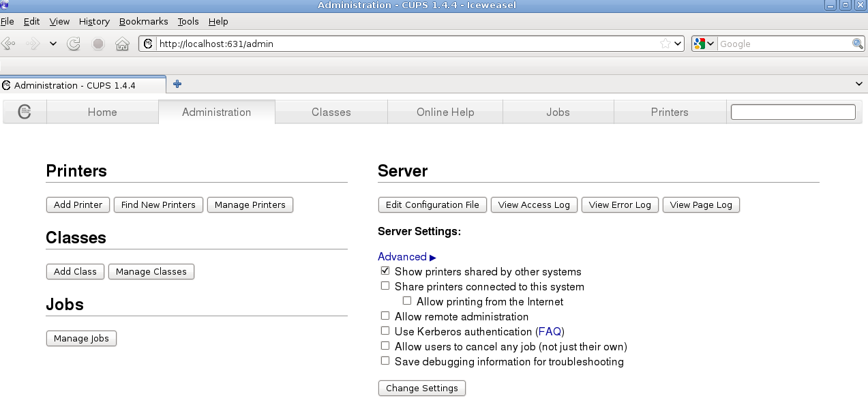Click the browser Home icon

[122, 44]
